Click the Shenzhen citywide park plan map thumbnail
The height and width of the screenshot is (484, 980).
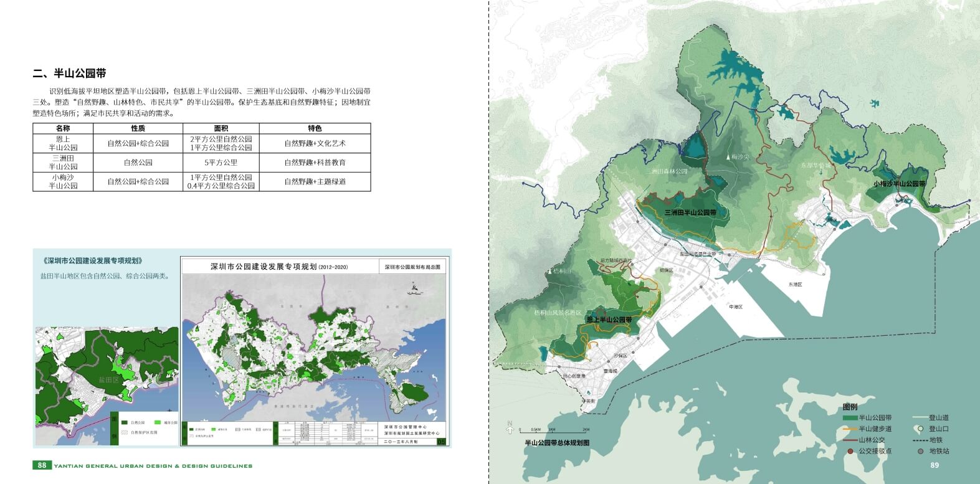pyautogui.click(x=314, y=351)
